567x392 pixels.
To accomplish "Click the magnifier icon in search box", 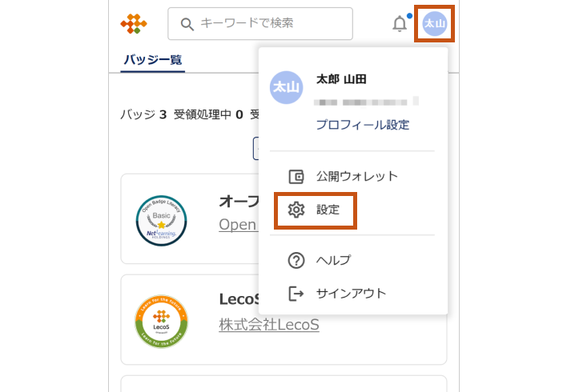I will [x=187, y=24].
